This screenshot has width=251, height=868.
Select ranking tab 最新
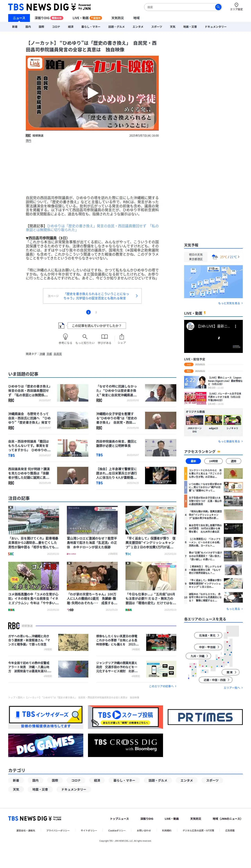pyautogui.click(x=193, y=461)
